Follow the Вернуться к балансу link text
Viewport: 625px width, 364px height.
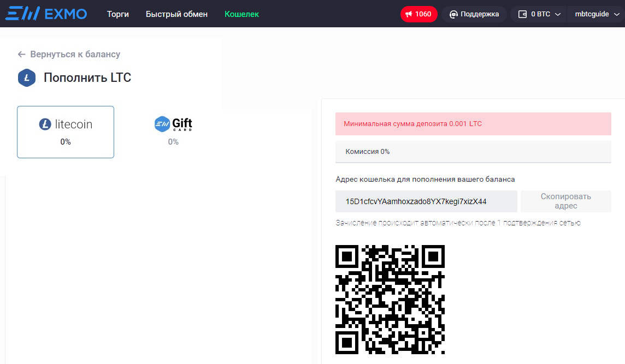pos(75,54)
